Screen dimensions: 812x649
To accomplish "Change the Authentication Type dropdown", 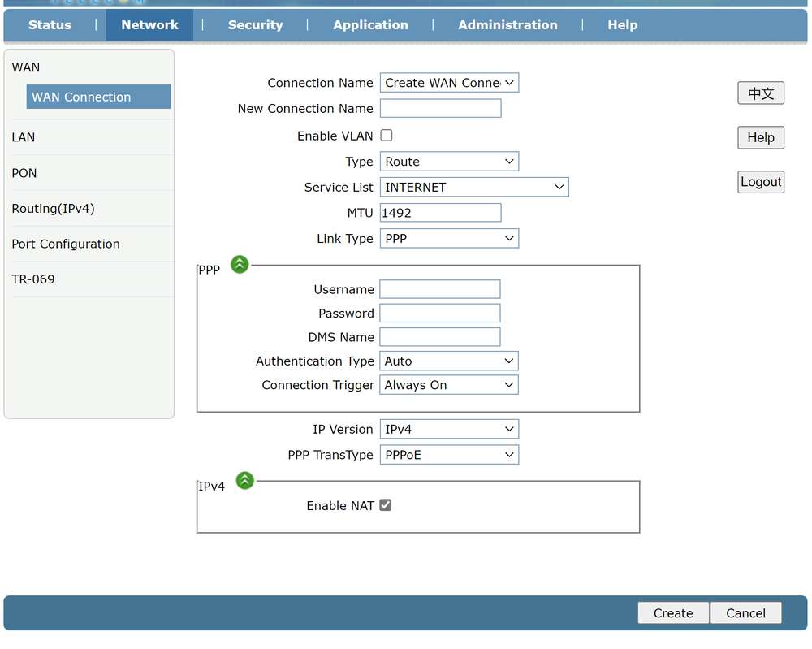I will (449, 361).
